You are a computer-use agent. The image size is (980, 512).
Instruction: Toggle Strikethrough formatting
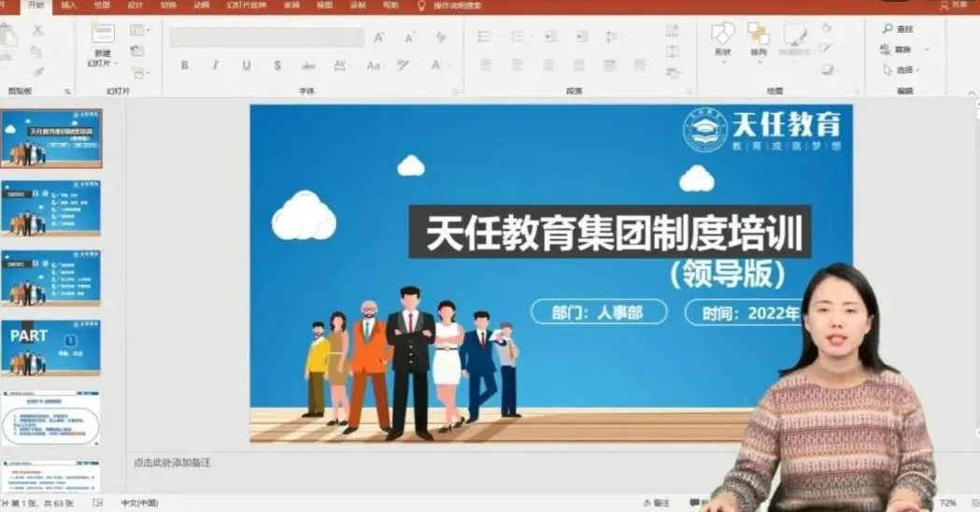coord(308,65)
